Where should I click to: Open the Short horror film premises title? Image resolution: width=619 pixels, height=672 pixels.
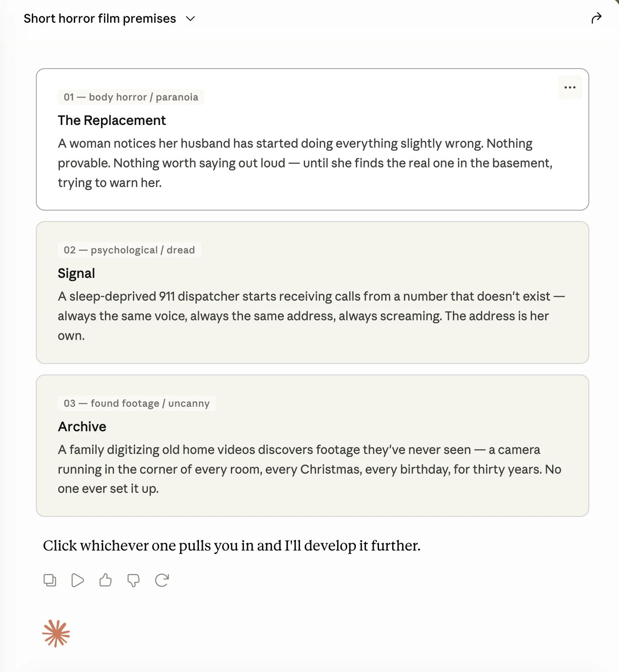(100, 19)
